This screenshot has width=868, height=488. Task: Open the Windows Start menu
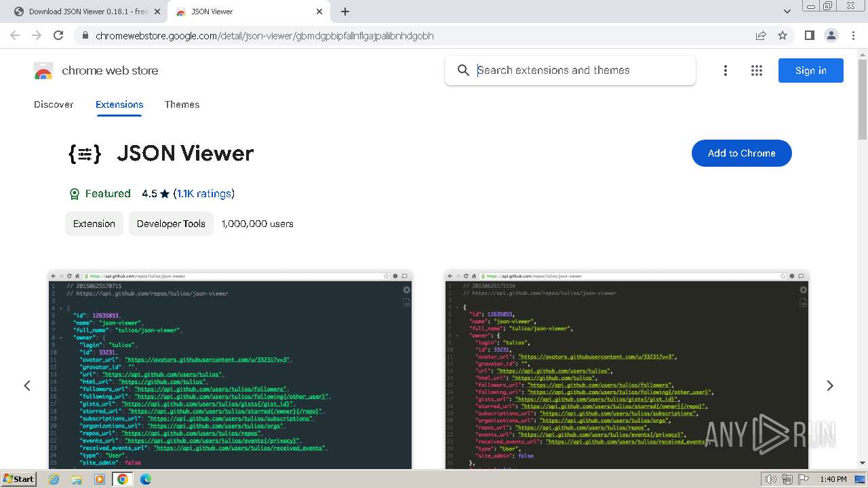[19, 479]
